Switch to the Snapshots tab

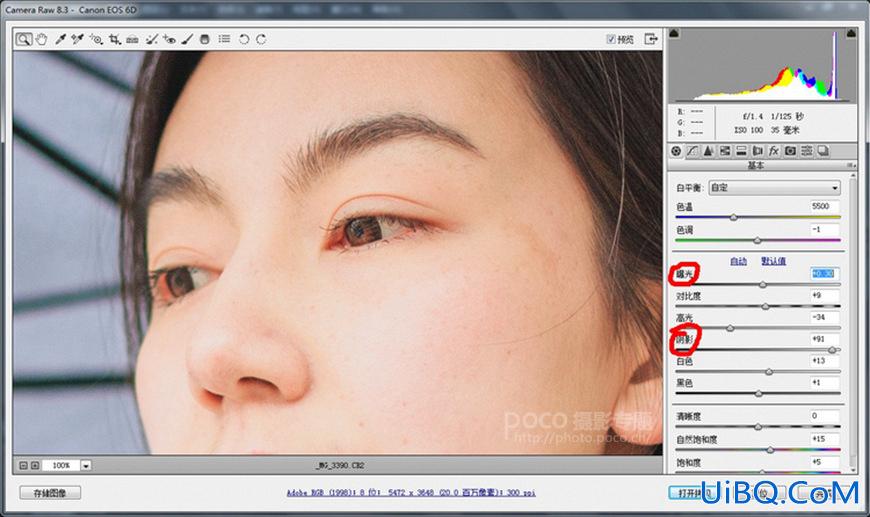pyautogui.click(x=823, y=151)
